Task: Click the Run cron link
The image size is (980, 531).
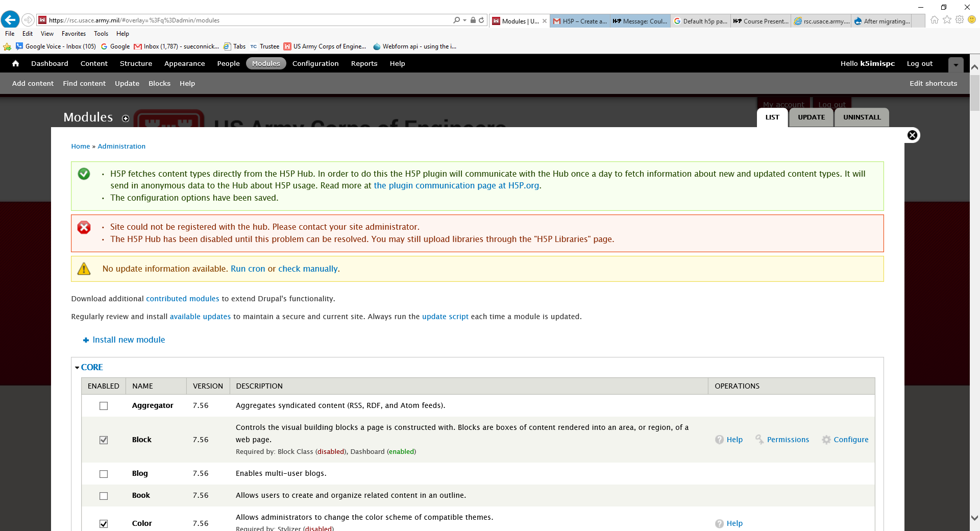Action: point(248,269)
